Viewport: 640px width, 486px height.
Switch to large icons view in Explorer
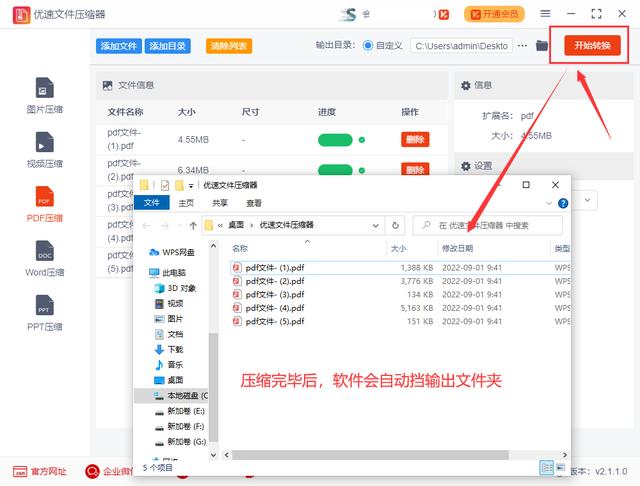560,468
